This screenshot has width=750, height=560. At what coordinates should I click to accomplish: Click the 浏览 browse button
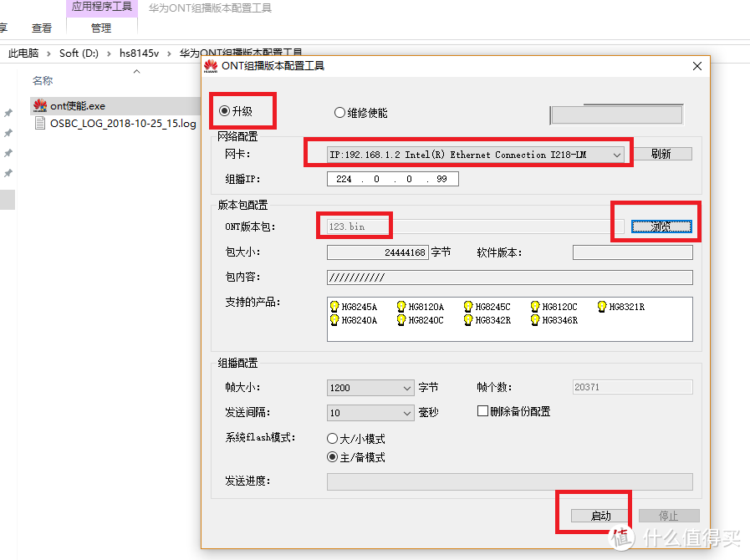(x=661, y=227)
